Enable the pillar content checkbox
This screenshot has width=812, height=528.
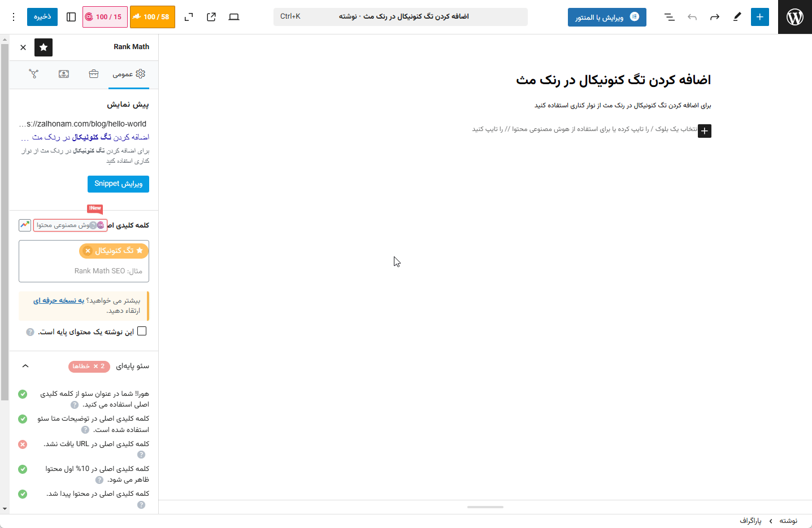(x=142, y=331)
